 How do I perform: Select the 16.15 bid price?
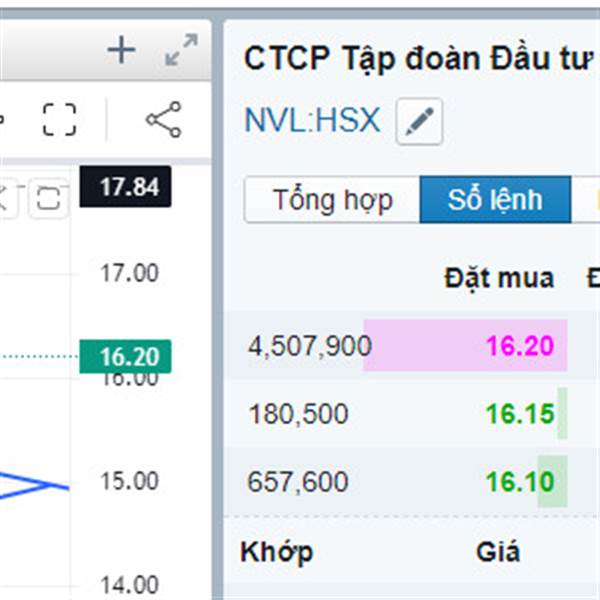520,414
